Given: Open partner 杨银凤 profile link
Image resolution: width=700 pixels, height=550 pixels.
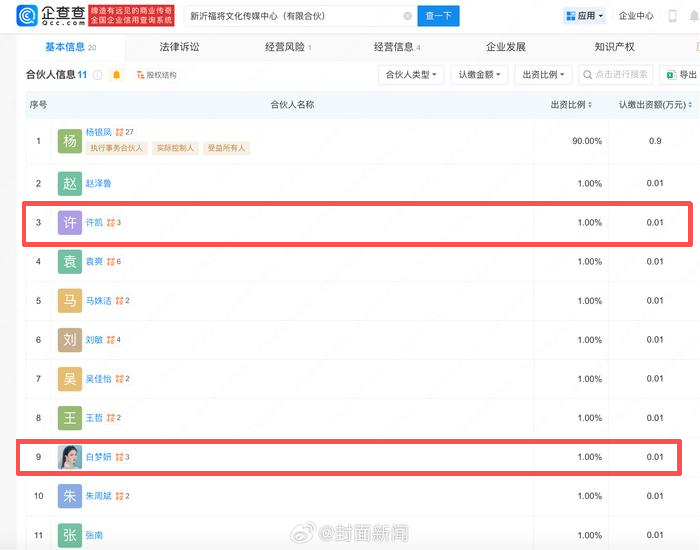Looking at the screenshot, I should tap(98, 132).
